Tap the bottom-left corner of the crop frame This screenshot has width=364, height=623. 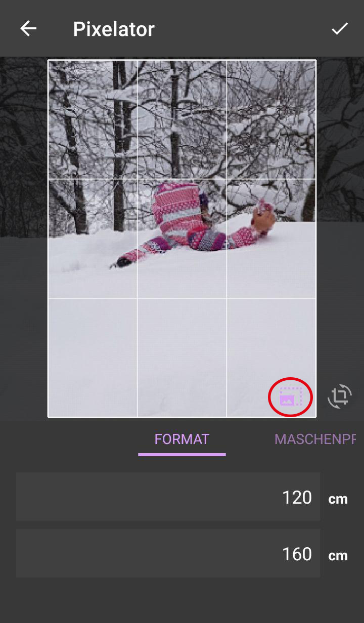click(x=48, y=417)
